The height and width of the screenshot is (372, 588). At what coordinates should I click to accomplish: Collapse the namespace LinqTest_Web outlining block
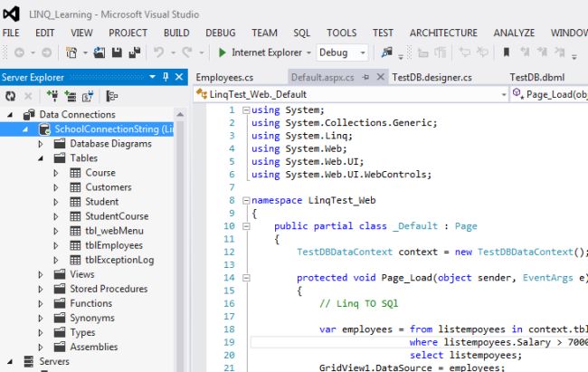click(246, 200)
